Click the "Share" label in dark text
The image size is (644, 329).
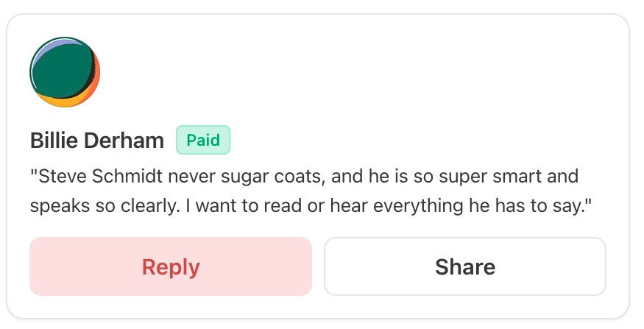tap(464, 266)
